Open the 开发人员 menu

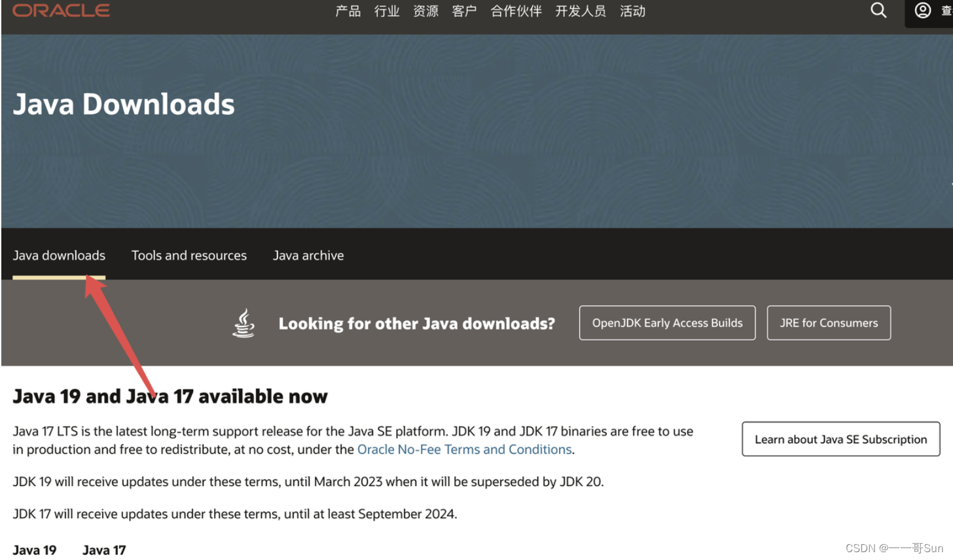pyautogui.click(x=581, y=11)
